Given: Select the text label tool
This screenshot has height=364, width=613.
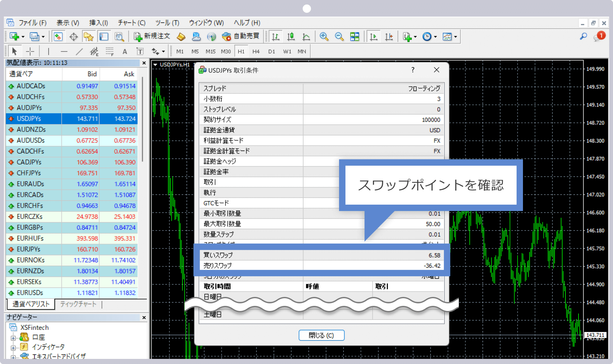Looking at the screenshot, I should point(140,51).
